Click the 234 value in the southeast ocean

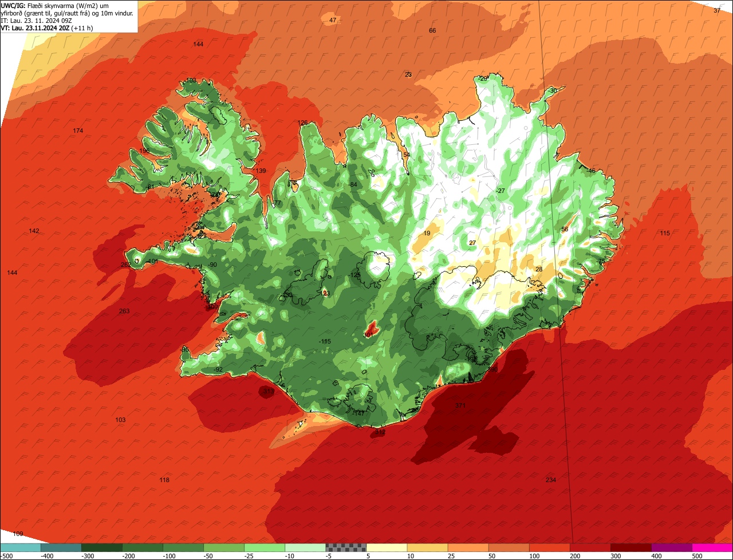coord(551,480)
